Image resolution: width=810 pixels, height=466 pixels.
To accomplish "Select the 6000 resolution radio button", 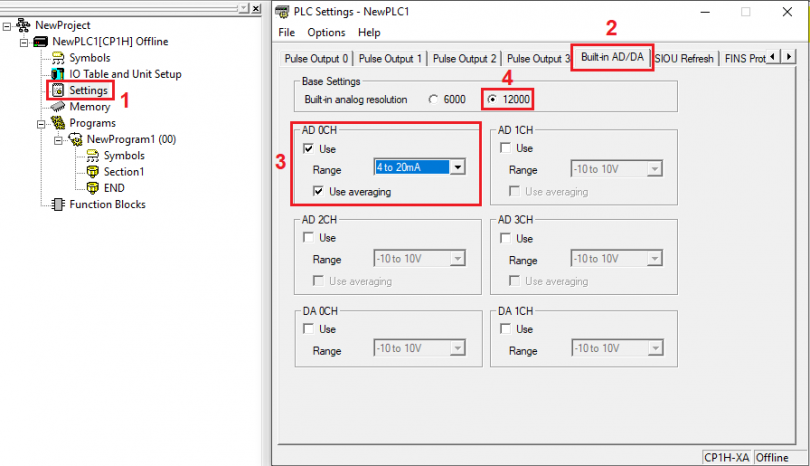I will pos(433,100).
